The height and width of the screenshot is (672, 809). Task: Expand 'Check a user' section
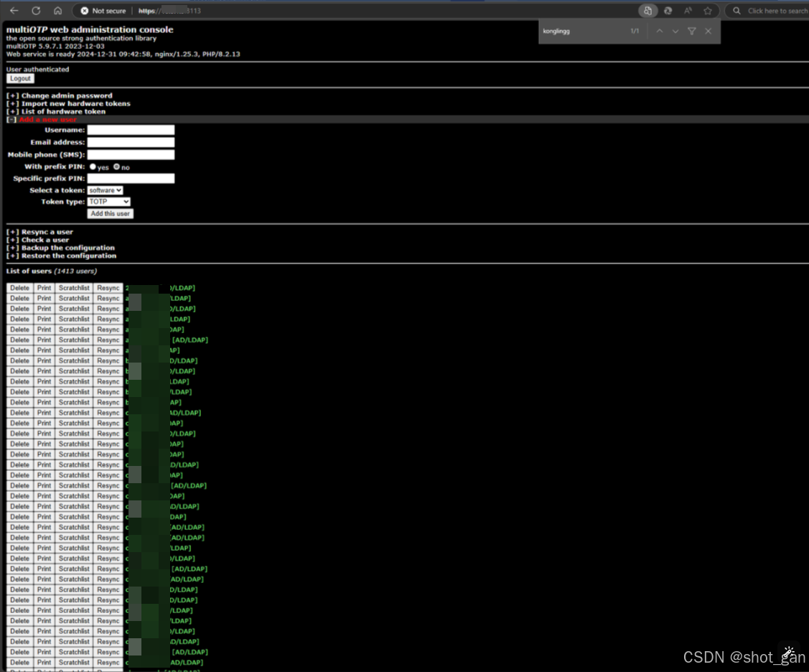pyautogui.click(x=37, y=240)
